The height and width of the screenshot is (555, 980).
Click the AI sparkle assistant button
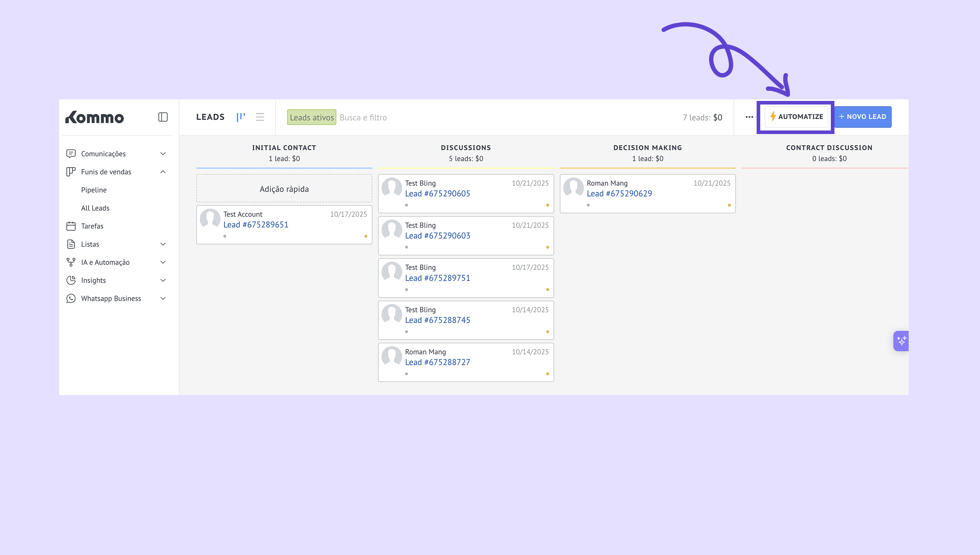pyautogui.click(x=901, y=341)
